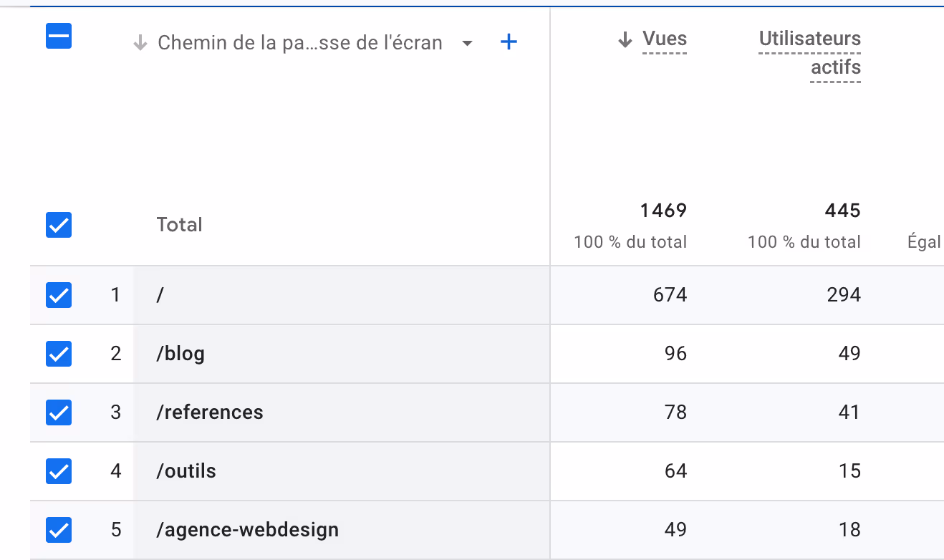944x560 pixels.
Task: Click the Total row label
Action: [x=180, y=225]
